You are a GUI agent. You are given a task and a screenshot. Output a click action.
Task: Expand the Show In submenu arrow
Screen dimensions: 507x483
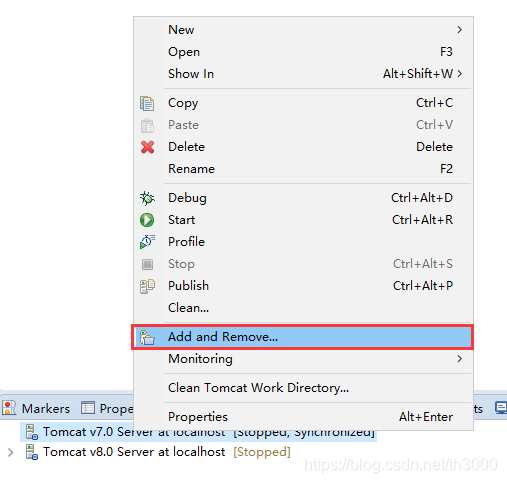460,74
